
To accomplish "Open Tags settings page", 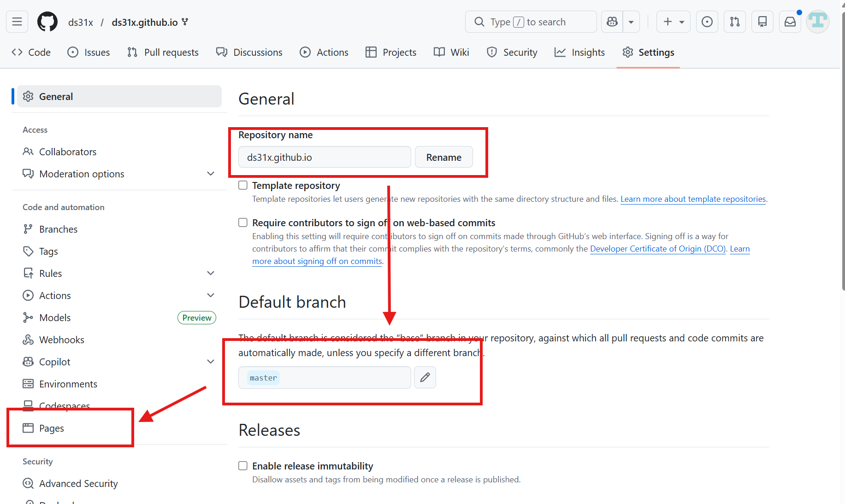I will coord(48,251).
